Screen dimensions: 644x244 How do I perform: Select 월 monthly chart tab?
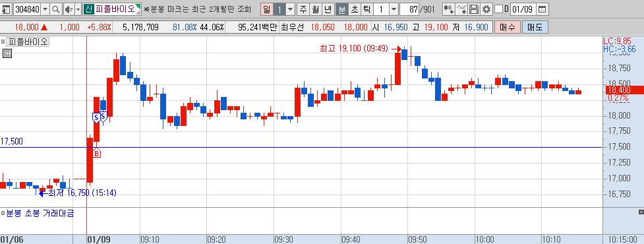pyautogui.click(x=316, y=9)
